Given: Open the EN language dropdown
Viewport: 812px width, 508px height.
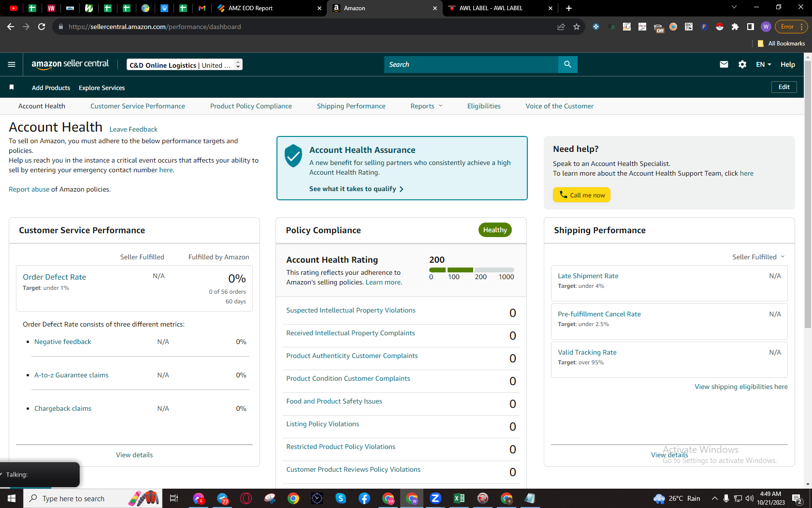Looking at the screenshot, I should (x=764, y=64).
